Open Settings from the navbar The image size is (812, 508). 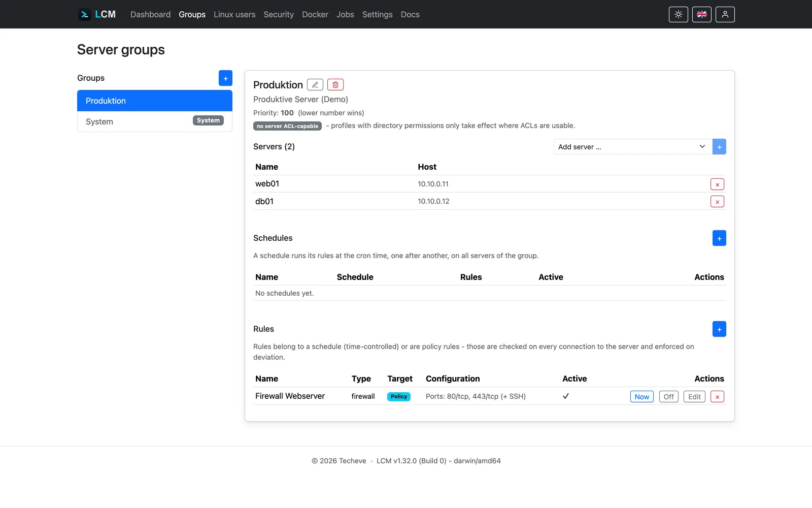pos(377,14)
